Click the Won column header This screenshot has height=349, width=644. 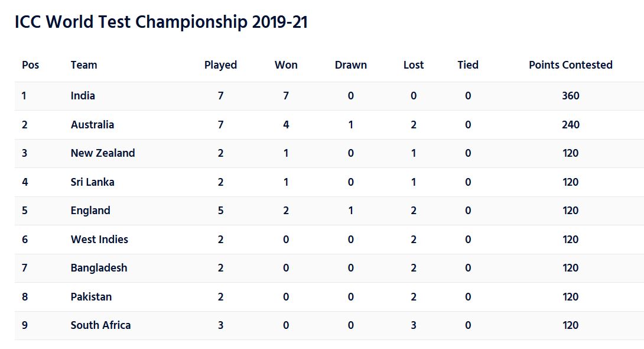(286, 65)
